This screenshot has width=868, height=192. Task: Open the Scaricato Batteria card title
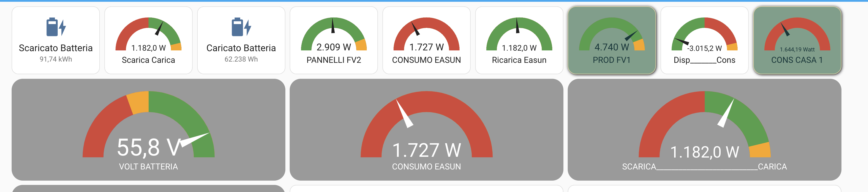coord(56,48)
